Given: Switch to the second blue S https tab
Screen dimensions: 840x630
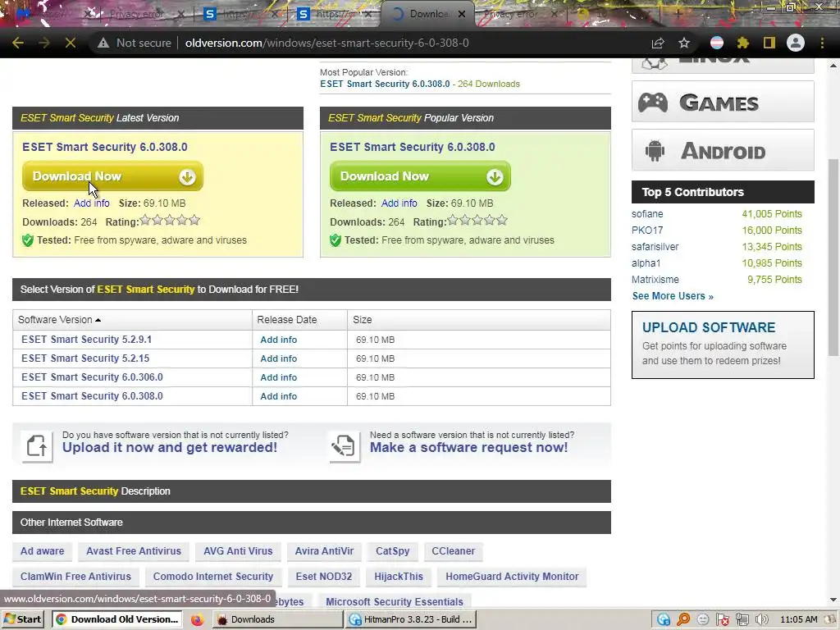Looking at the screenshot, I should click(x=335, y=15).
